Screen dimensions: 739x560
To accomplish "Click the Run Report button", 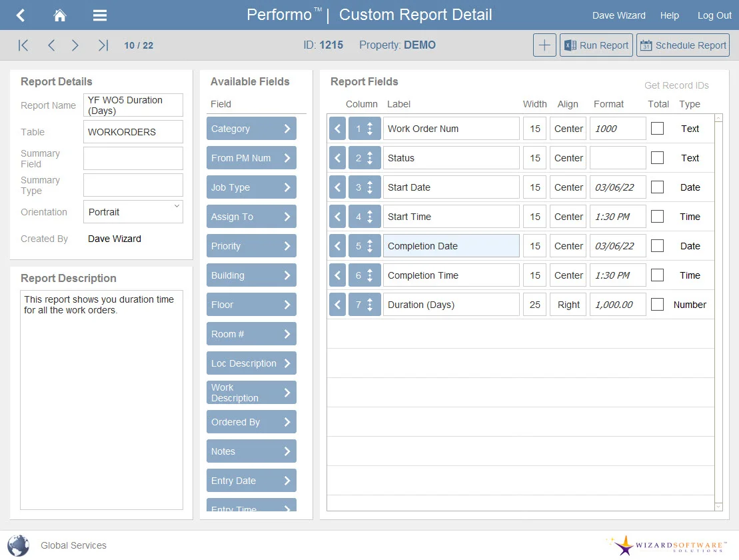I will (596, 45).
